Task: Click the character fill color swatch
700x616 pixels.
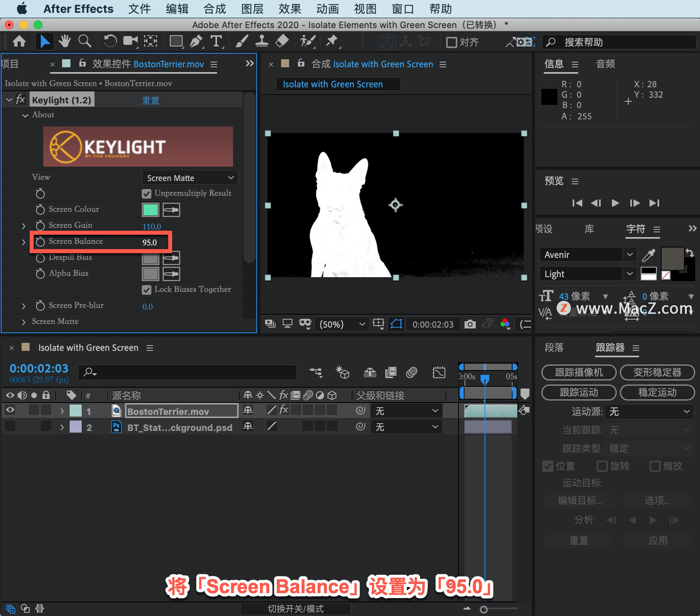Action: click(672, 259)
